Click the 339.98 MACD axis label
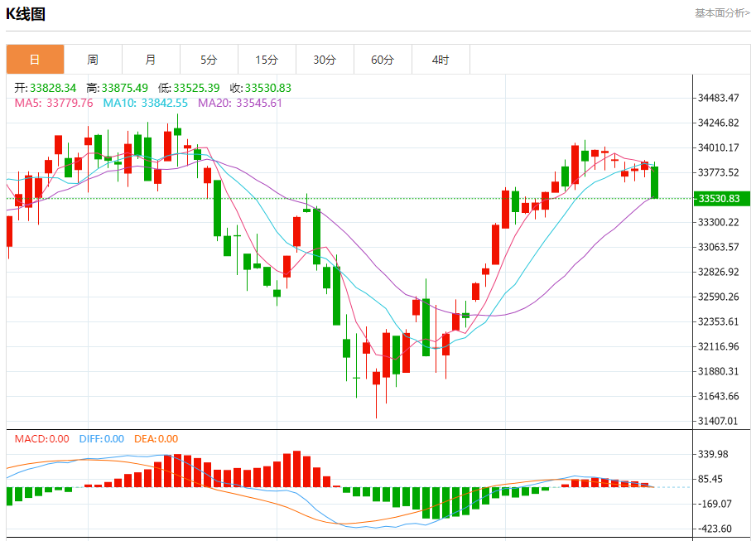The width and height of the screenshot is (756, 541). pos(713,454)
